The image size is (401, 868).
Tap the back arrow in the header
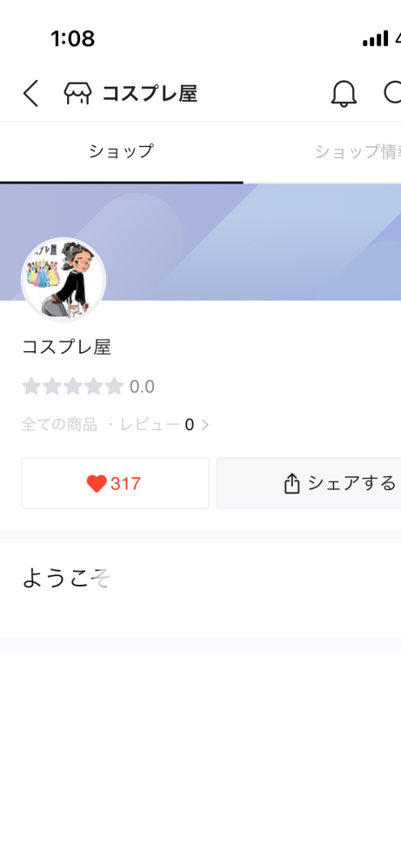point(31,93)
